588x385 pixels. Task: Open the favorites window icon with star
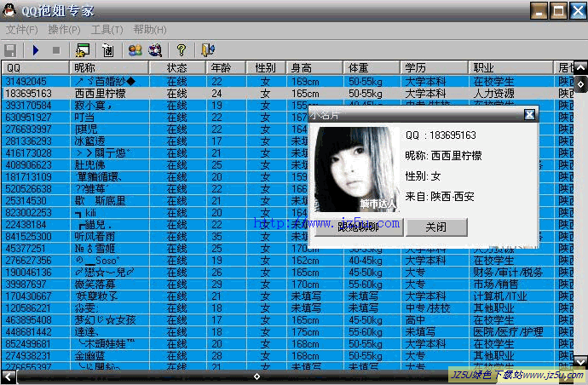click(x=83, y=50)
